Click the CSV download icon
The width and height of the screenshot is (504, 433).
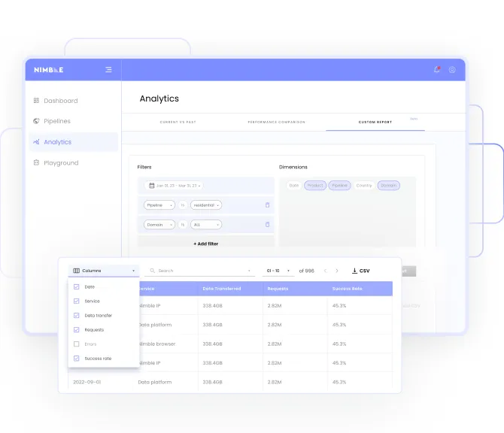(354, 271)
